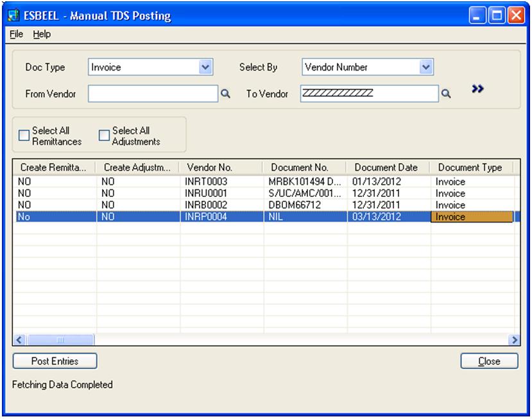Click the Create Remitta... column header
The height and width of the screenshot is (419, 532).
coord(55,167)
